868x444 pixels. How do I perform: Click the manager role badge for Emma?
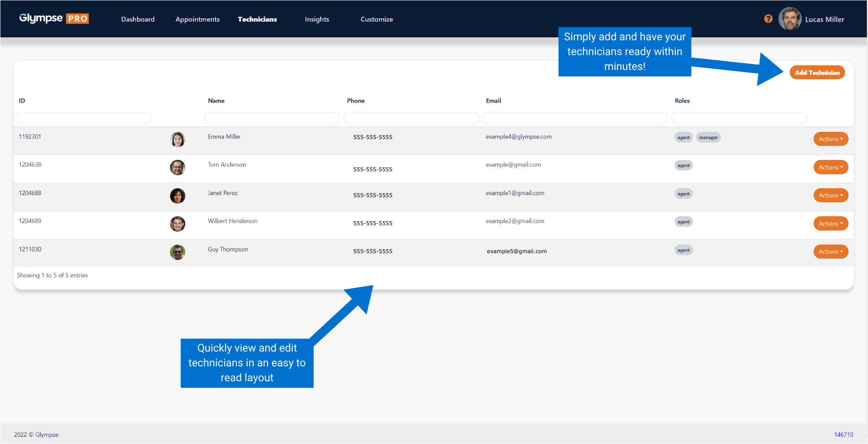point(708,137)
